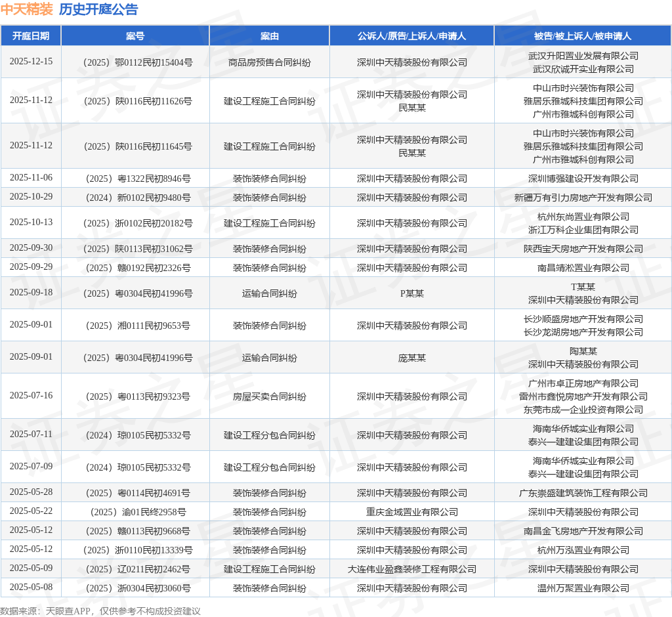Click defendant 东莞市成一企业投资有限公司
The height and width of the screenshot is (617, 672).
[x=583, y=410]
